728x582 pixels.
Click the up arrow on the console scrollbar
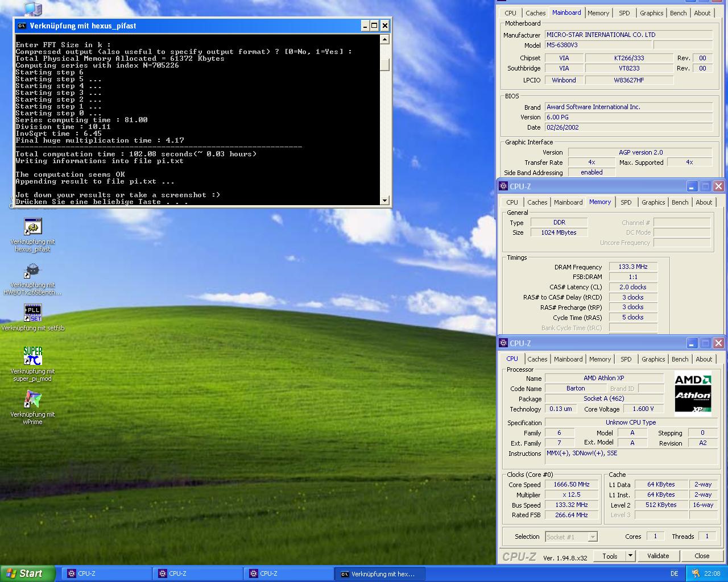click(385, 39)
